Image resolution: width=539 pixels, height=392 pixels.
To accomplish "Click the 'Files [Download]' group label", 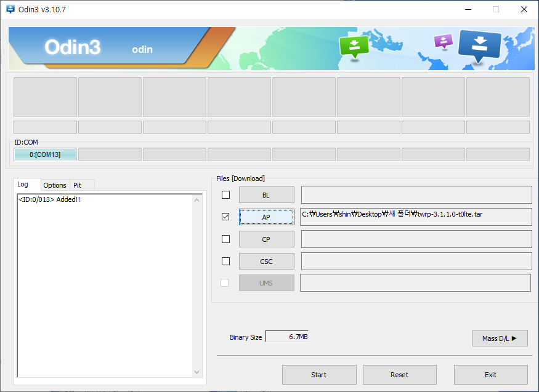I will (x=240, y=178).
